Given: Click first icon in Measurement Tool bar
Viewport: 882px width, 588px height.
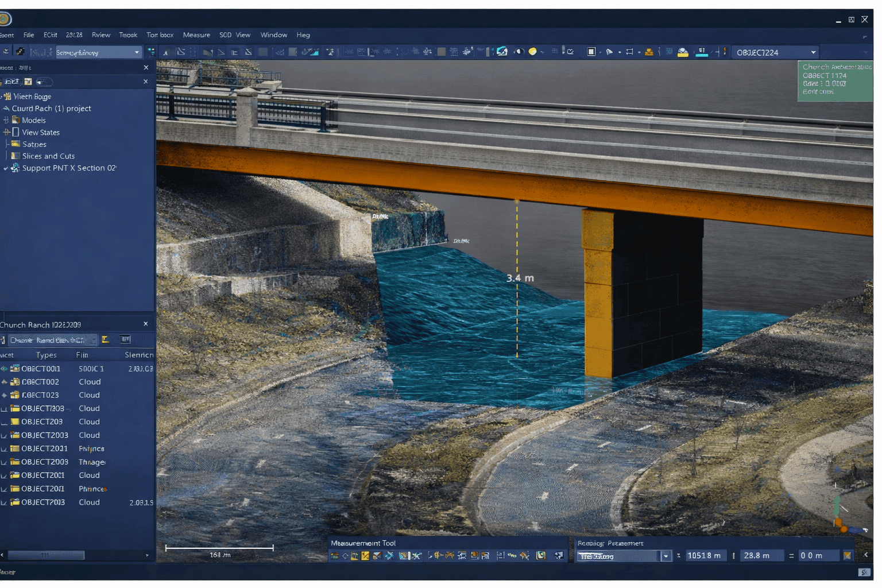Looking at the screenshot, I should click(x=335, y=555).
